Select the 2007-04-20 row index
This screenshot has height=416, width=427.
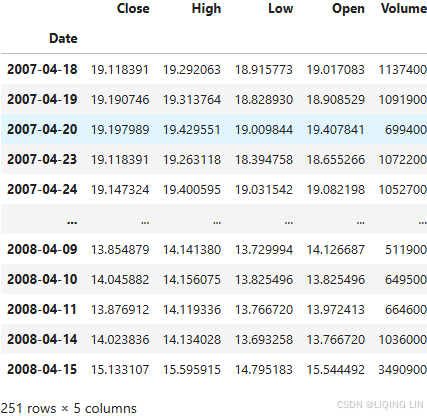pyautogui.click(x=42, y=129)
